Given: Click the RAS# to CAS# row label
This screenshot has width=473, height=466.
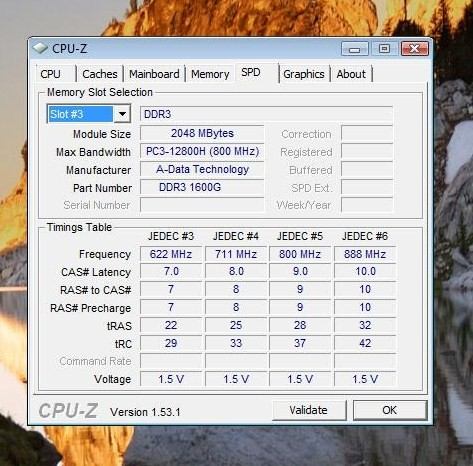Looking at the screenshot, I should (96, 290).
